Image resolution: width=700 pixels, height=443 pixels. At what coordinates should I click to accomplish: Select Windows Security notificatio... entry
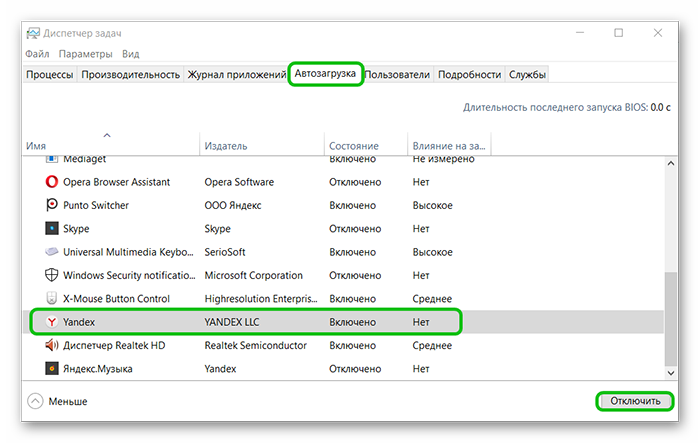click(129, 275)
